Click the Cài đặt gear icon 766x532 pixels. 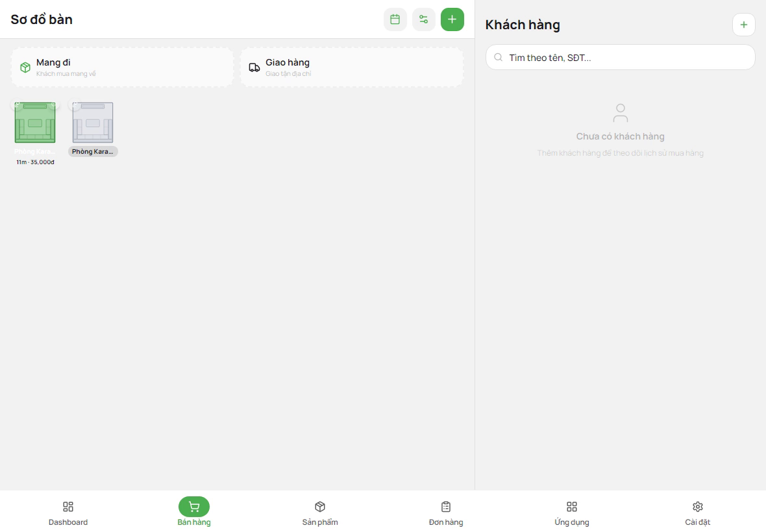pyautogui.click(x=698, y=507)
